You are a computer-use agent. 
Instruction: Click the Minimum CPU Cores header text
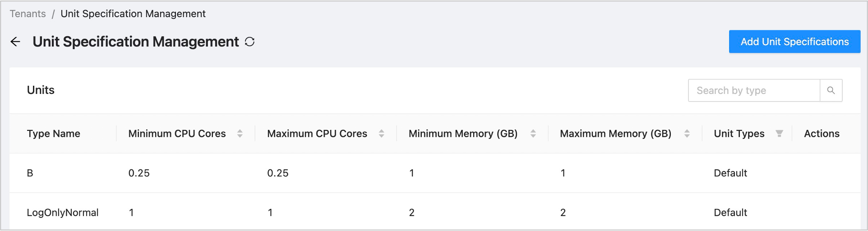pos(177,134)
